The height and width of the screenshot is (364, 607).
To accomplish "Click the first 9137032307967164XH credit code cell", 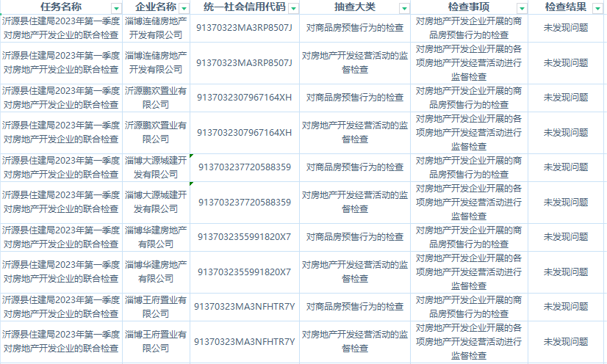I will (x=244, y=98).
